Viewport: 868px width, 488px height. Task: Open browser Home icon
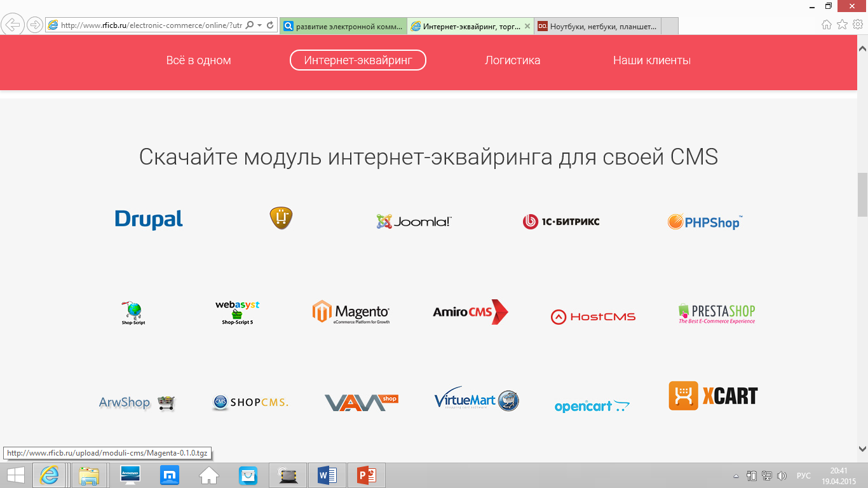click(x=827, y=25)
